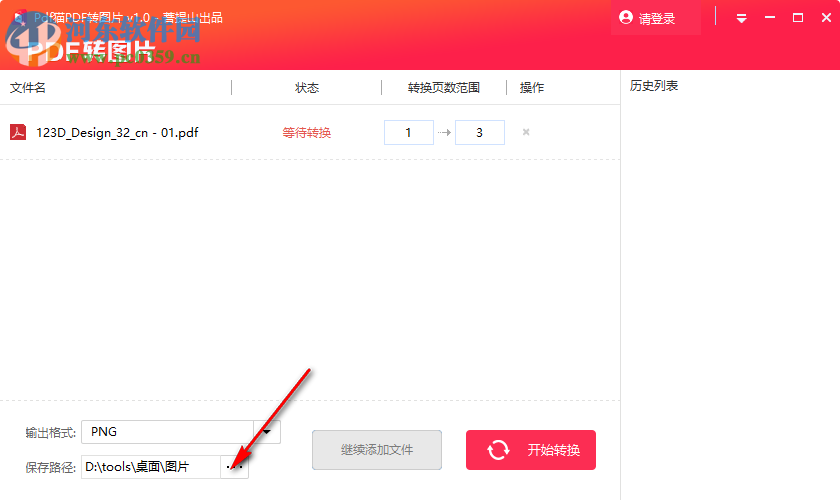The height and width of the screenshot is (500, 840).
Task: Click the save path field D:\tools\桌面\图片
Action: pyautogui.click(x=151, y=467)
